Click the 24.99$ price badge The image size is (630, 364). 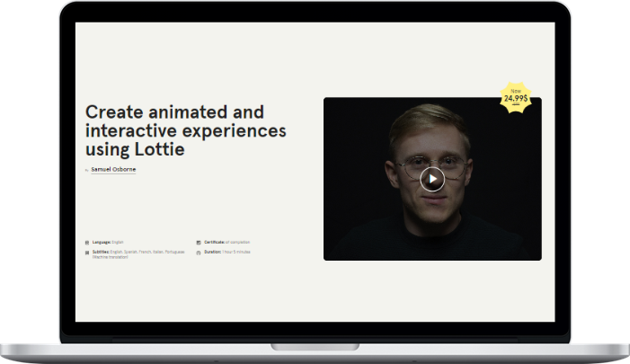516,98
